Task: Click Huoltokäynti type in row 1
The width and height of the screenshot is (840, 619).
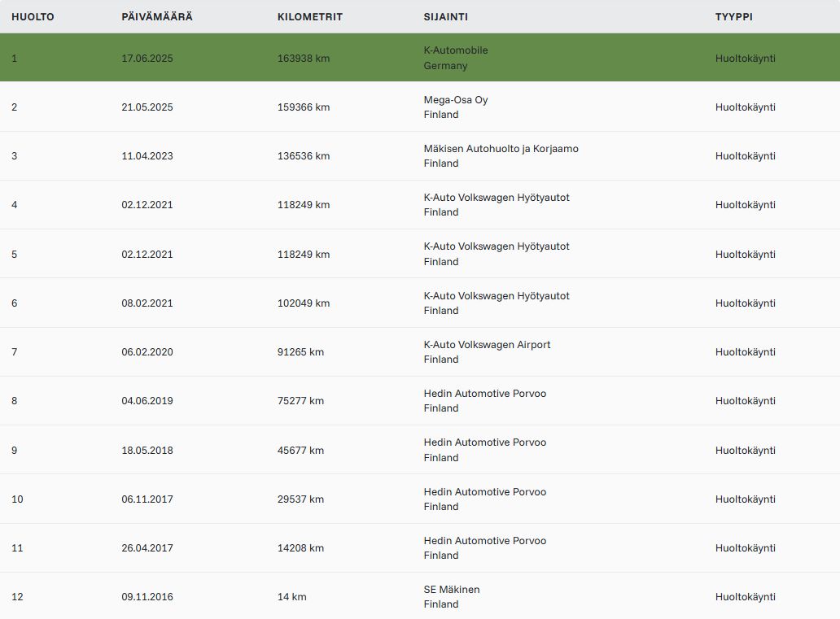Action: pyautogui.click(x=746, y=59)
